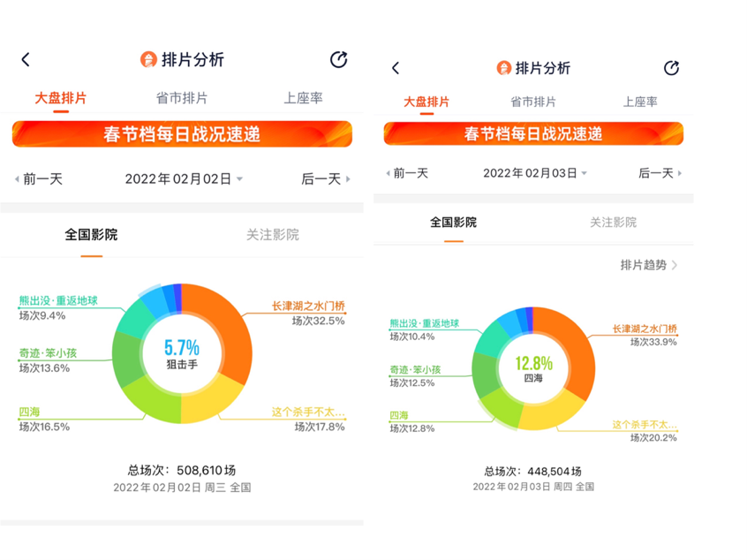This screenshot has height=560, width=747.
Task: Tap the logo beside left 排片分析 title
Action: (x=148, y=59)
